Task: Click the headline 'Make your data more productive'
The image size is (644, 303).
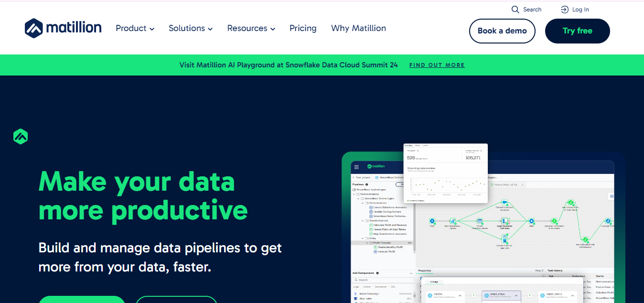Action: [x=143, y=196]
